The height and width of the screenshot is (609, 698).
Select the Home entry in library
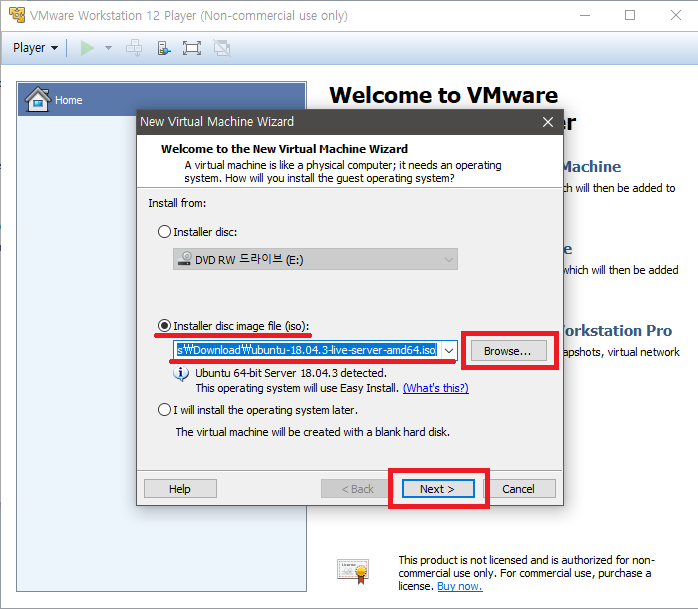coord(162,100)
